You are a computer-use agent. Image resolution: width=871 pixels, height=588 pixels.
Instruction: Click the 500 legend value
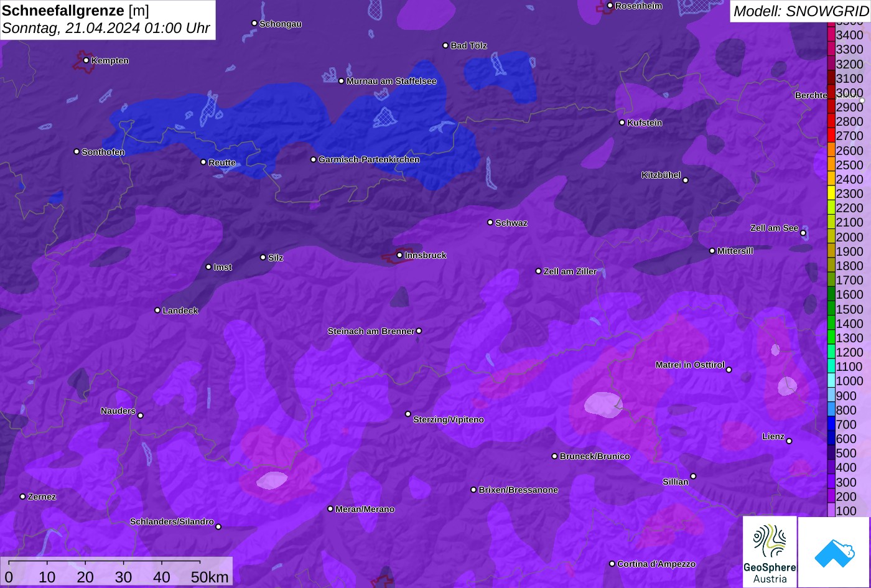click(846, 453)
